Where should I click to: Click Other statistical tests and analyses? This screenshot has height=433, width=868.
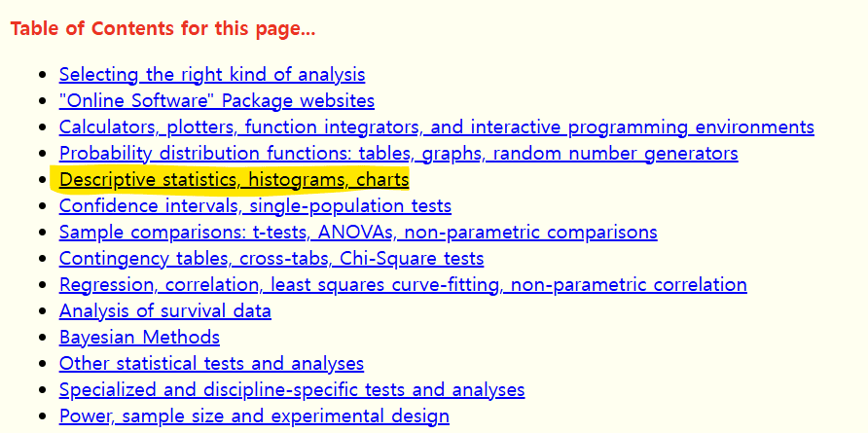pyautogui.click(x=211, y=364)
